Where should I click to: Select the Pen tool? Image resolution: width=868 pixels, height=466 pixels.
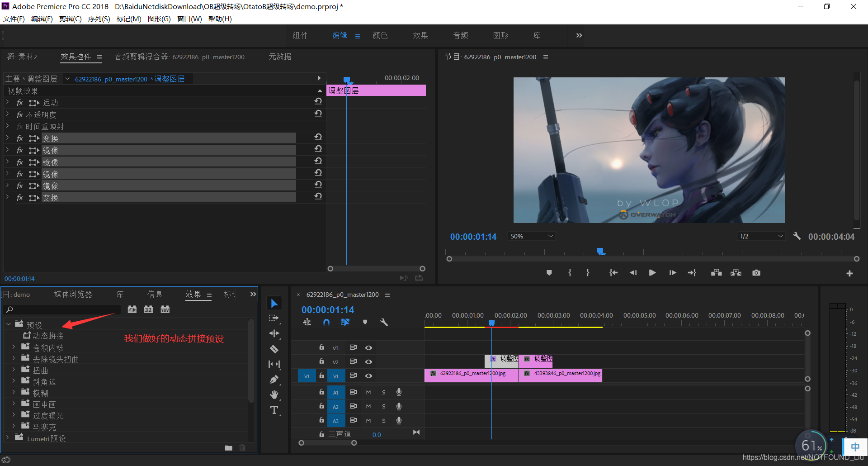tap(274, 380)
